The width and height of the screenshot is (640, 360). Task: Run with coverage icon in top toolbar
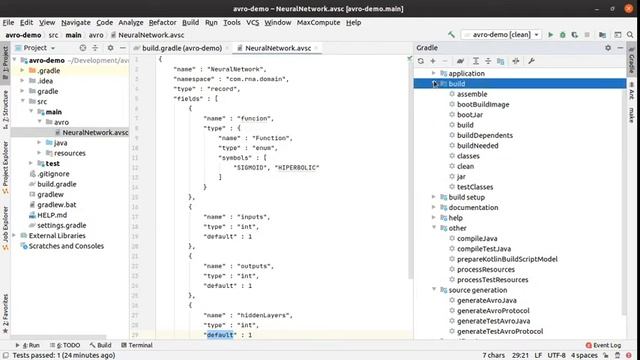575,35
